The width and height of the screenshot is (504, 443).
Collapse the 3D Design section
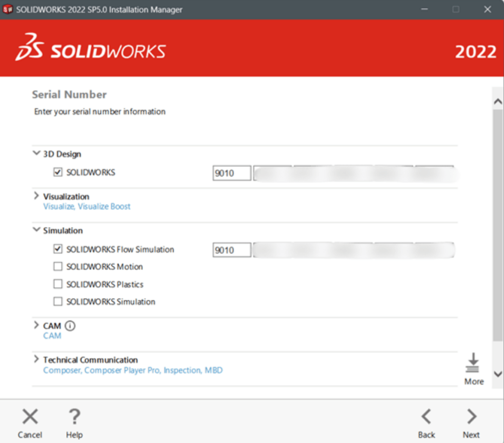[x=36, y=153]
